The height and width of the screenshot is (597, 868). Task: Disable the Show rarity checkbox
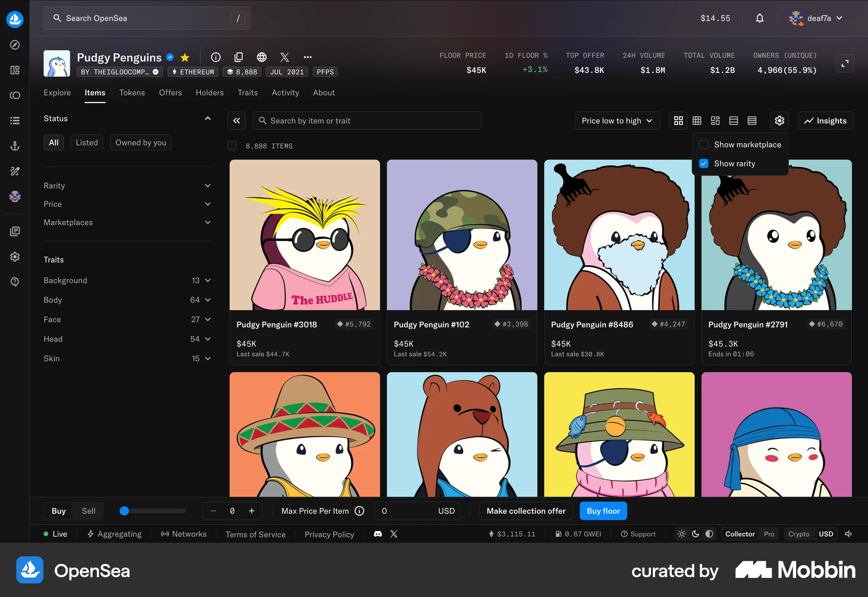pyautogui.click(x=703, y=163)
